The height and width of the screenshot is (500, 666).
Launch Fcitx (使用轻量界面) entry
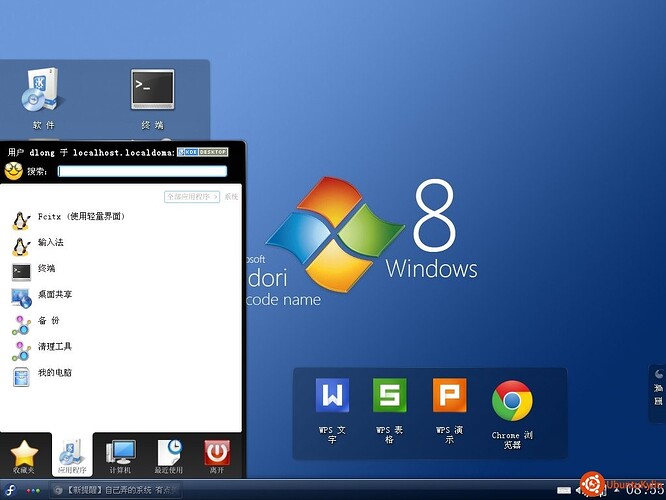(121, 220)
